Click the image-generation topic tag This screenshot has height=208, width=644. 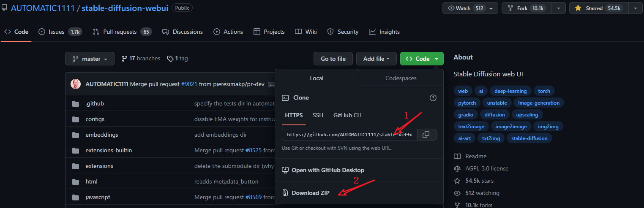[x=539, y=103]
